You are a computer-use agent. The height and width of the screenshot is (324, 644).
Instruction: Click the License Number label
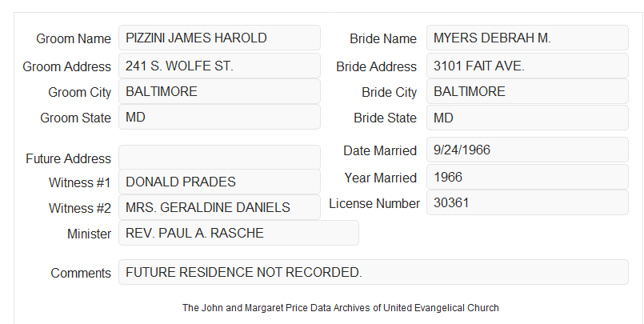click(374, 204)
